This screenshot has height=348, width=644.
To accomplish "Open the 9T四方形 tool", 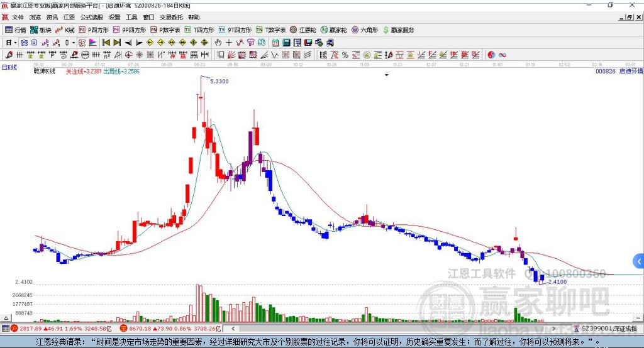I will pos(235,30).
